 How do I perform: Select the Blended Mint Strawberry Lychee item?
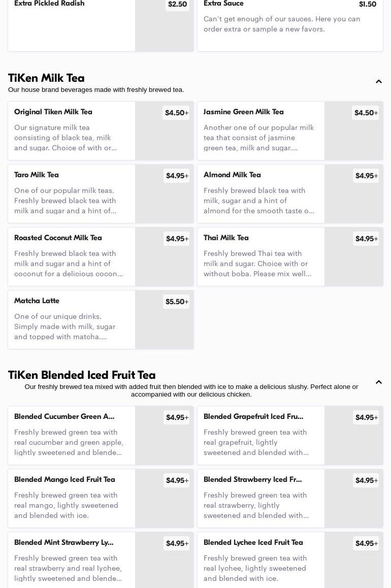[101, 560]
